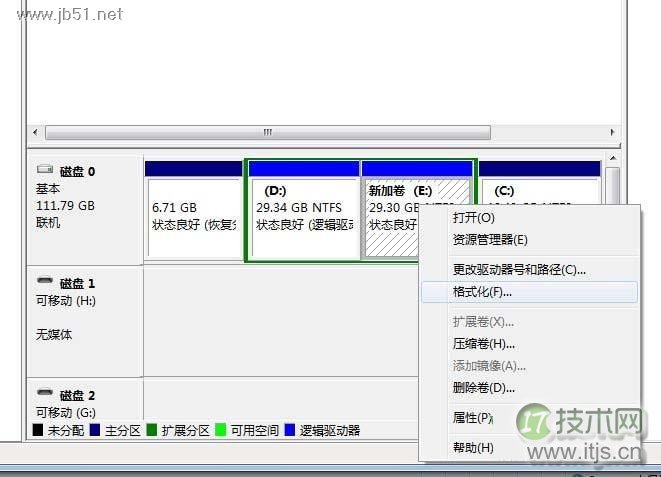Screen dimensions: 661x477
Task: Click the greyed 扩展卷(X)... menu entry
Action: tap(529, 322)
